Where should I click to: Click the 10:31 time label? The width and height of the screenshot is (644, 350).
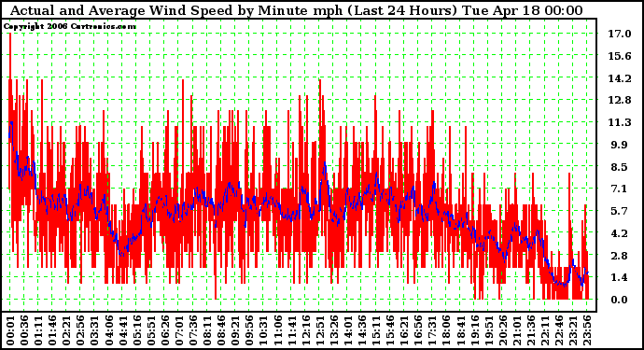[264, 330]
